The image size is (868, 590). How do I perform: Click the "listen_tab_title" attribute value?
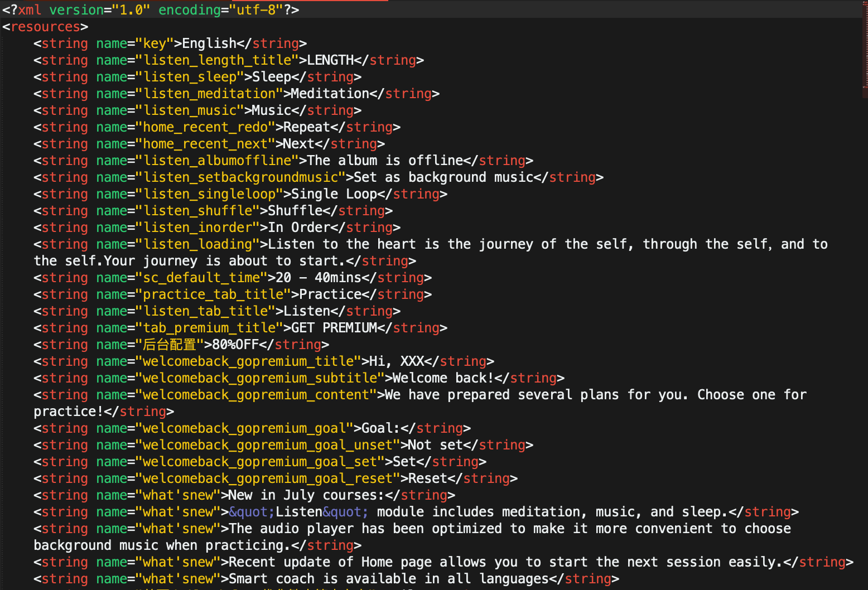[205, 311]
